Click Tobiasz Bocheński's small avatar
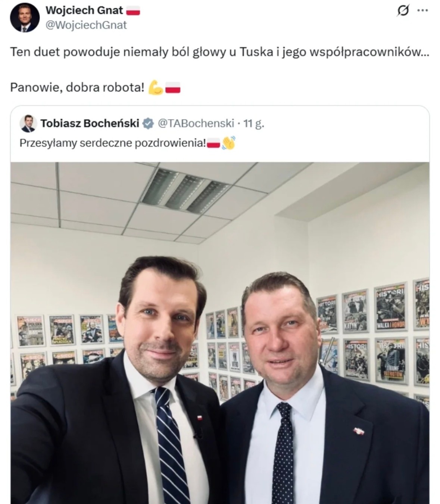Screen dimensions: 440x504 (x=28, y=123)
